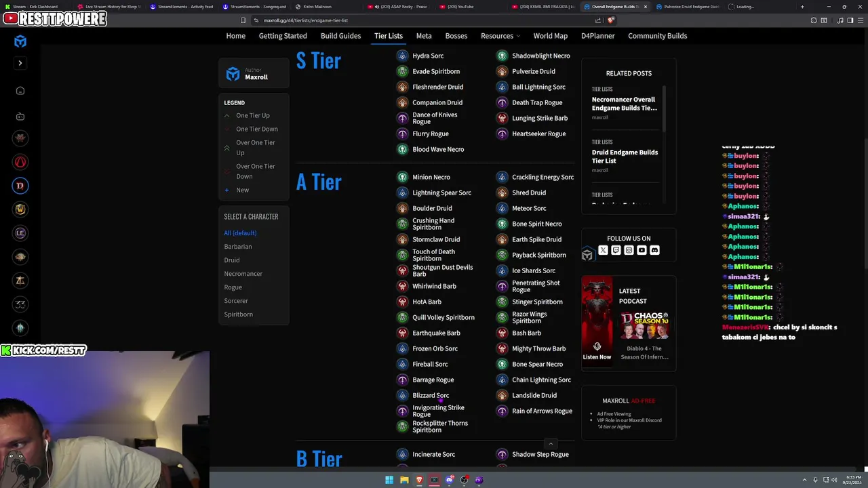Open File Explorer from the taskbar
The width and height of the screenshot is (868, 488).
click(404, 480)
